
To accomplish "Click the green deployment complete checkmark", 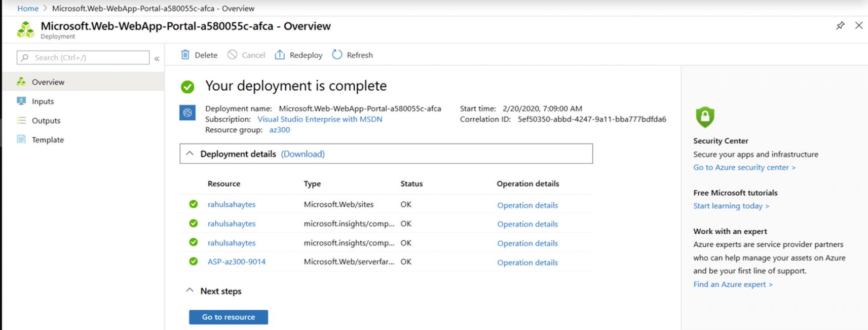I will point(187,87).
